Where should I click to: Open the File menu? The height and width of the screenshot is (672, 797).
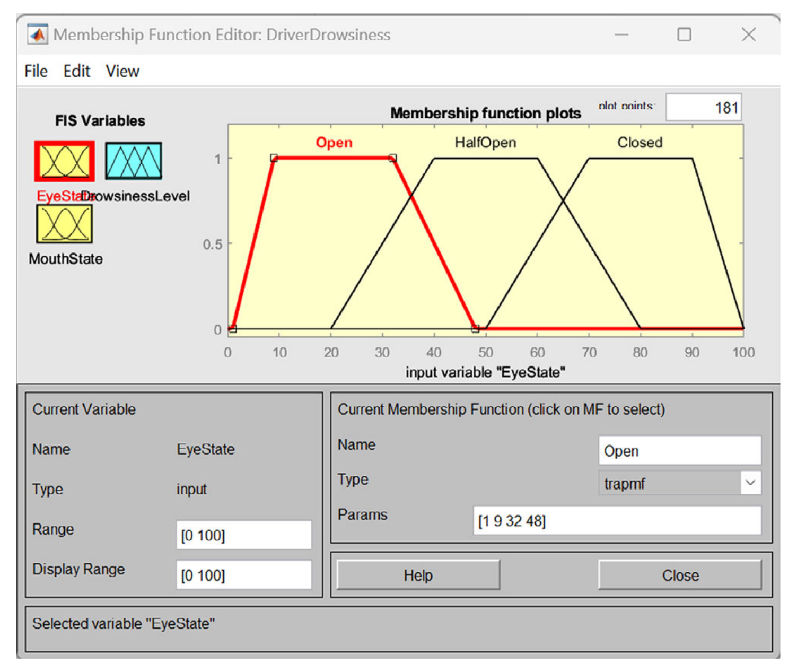click(x=36, y=71)
